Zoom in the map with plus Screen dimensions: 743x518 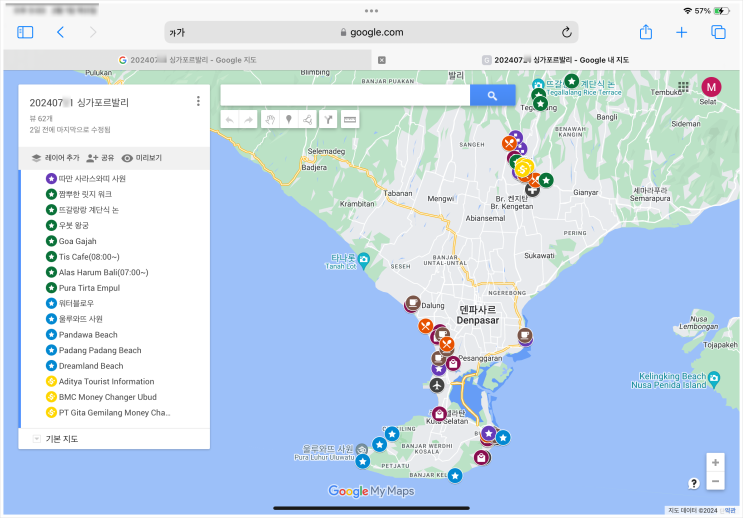coord(714,462)
